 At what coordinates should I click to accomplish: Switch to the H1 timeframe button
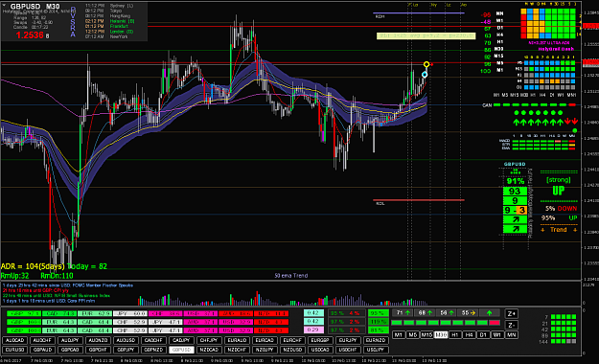point(454,335)
